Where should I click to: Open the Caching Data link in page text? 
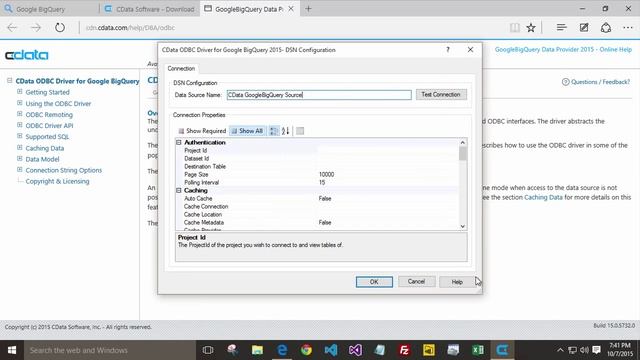coord(543,197)
